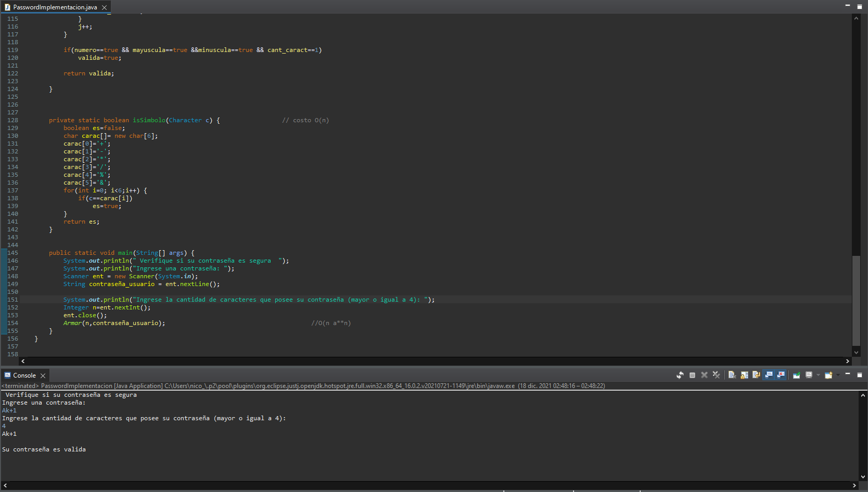Screen dimensions: 868x492
Task: Close the PasswordImplementacion.java editor tab
Action: click(104, 7)
